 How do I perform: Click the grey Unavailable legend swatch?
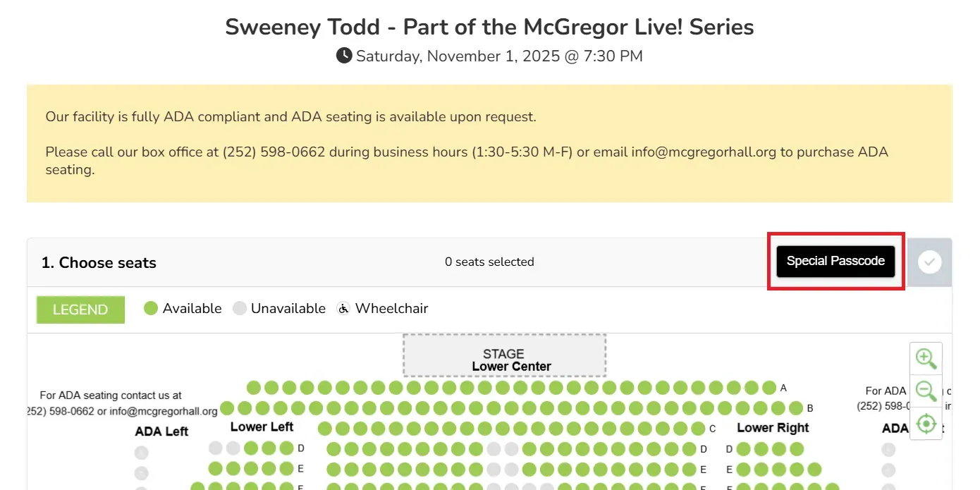click(240, 309)
